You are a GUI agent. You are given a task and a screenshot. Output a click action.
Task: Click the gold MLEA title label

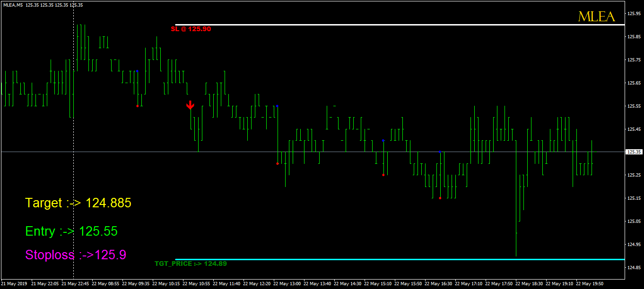[x=597, y=17]
